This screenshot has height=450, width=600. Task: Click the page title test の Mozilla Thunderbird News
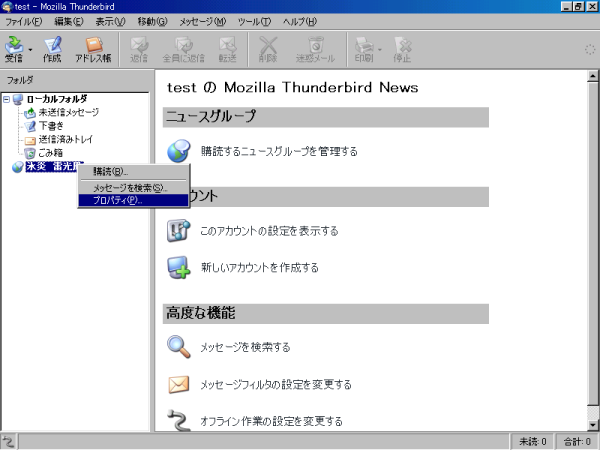293,87
